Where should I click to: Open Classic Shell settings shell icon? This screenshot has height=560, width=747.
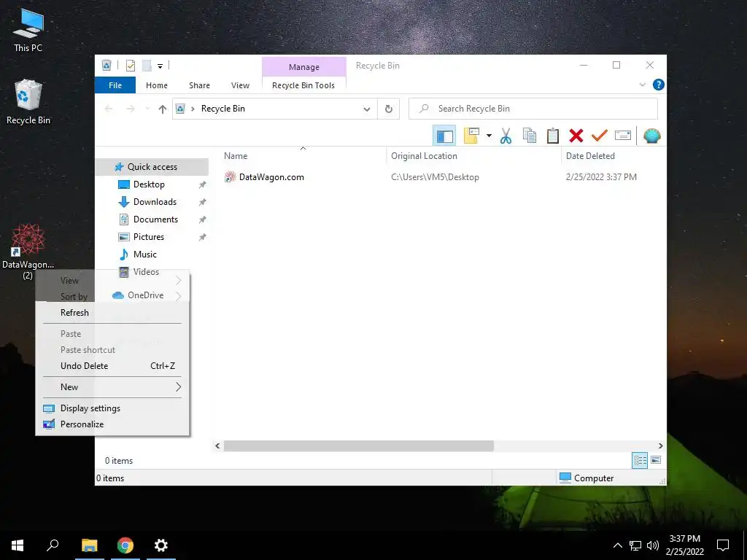click(651, 136)
